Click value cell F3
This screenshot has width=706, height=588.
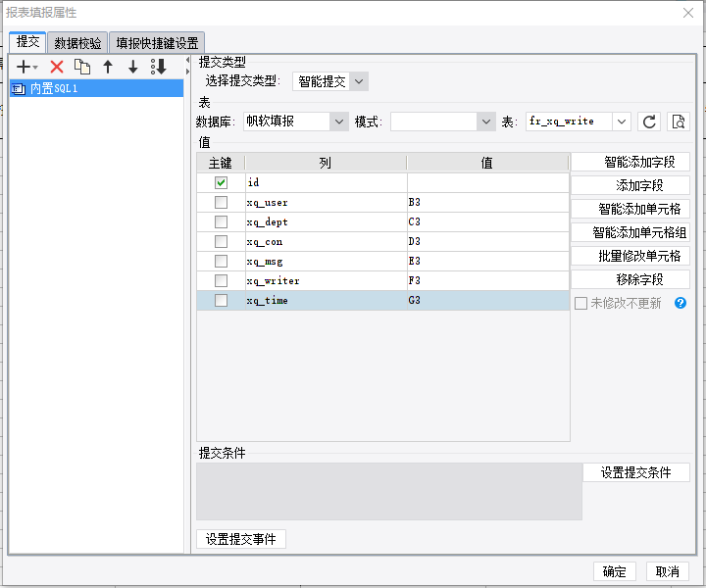pos(488,280)
